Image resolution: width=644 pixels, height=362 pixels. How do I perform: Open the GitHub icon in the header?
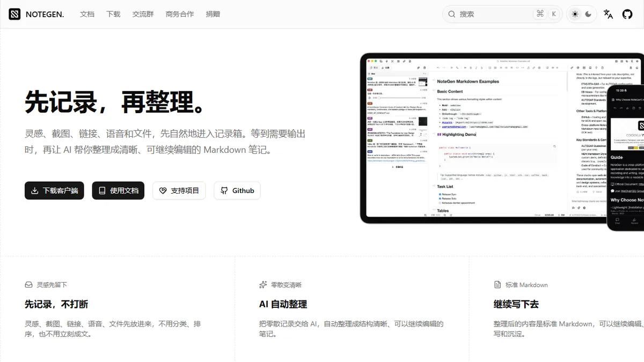[x=627, y=14]
